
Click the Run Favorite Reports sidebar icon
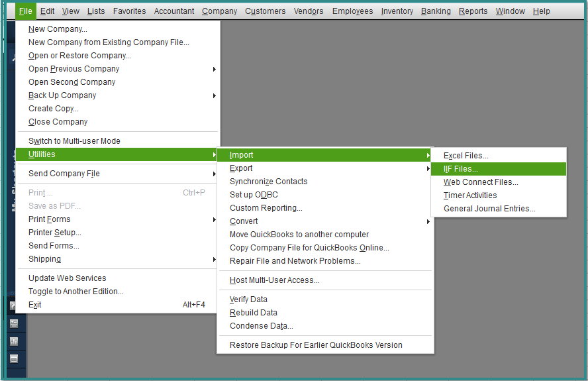click(14, 341)
